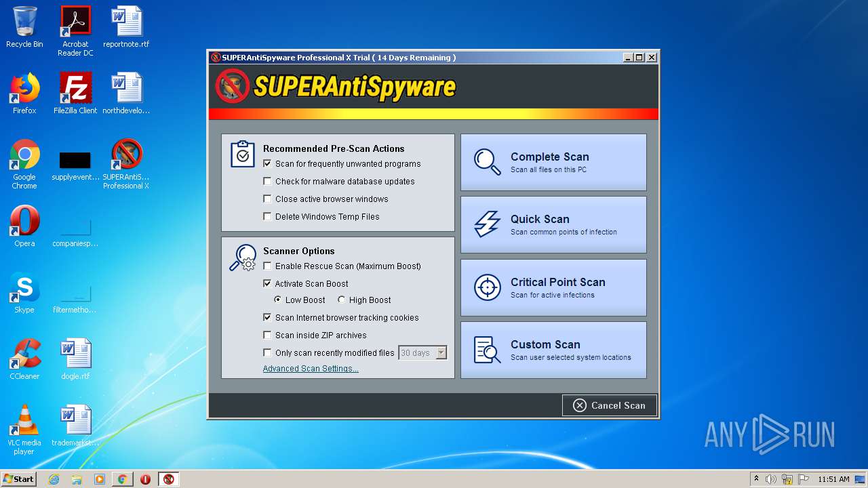Open the Custom Scan option
Screen dimensions: 868x488
[553, 350]
